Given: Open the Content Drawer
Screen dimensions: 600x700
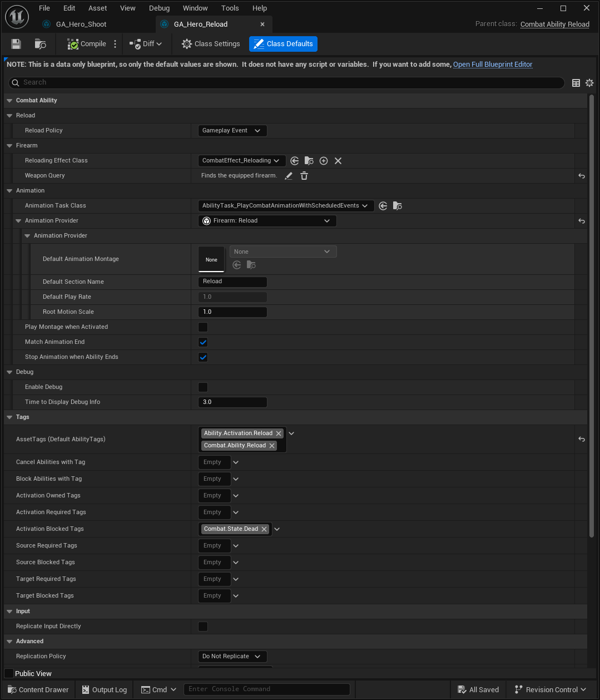Looking at the screenshot, I should [x=38, y=689].
